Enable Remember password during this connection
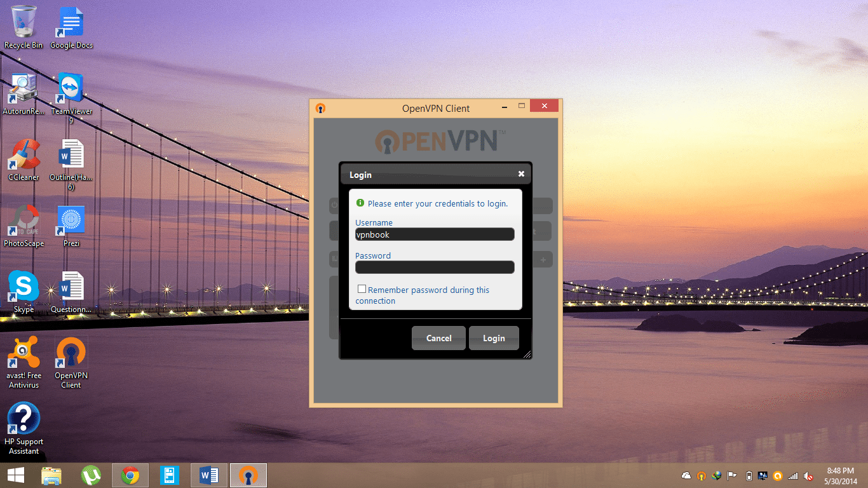This screenshot has width=868, height=488. 362,289
